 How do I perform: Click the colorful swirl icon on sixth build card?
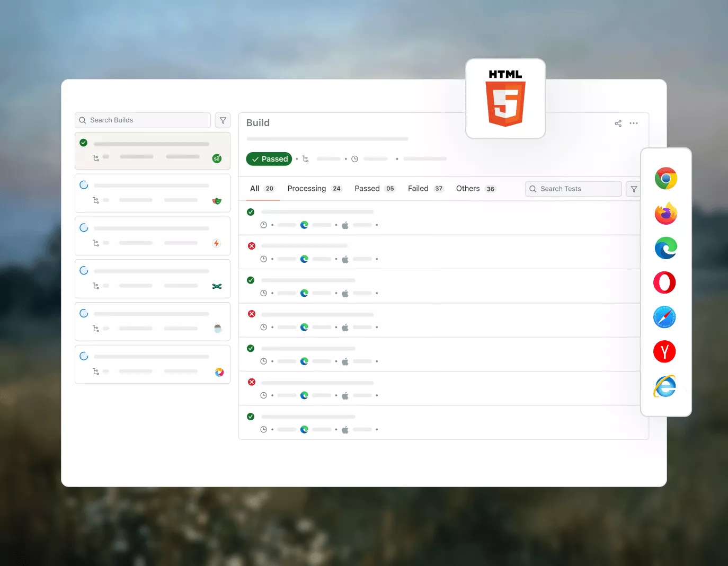point(219,372)
